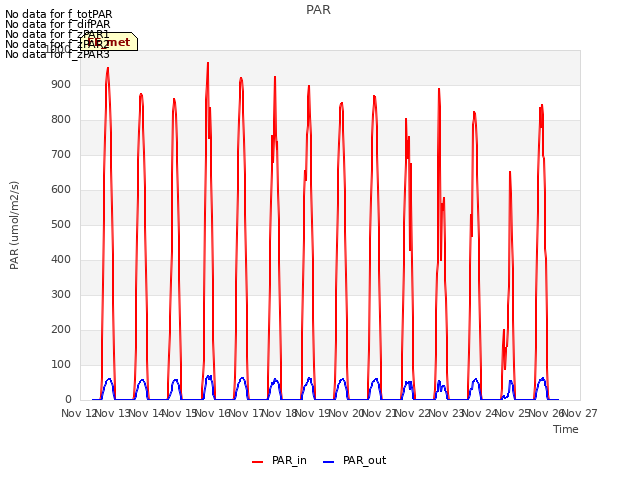Click the 0 y-axis tick label
Viewport: 640px width, 480px height.
pyautogui.click(x=68, y=400)
